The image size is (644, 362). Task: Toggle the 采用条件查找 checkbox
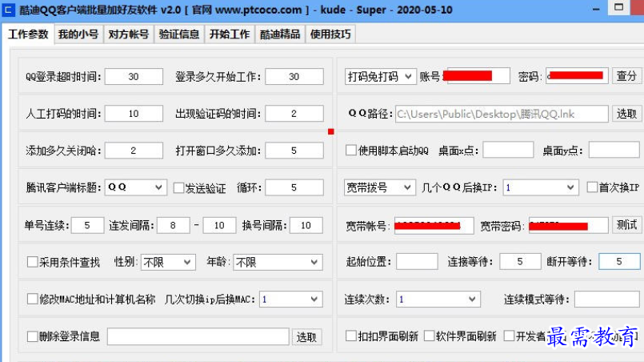point(33,262)
